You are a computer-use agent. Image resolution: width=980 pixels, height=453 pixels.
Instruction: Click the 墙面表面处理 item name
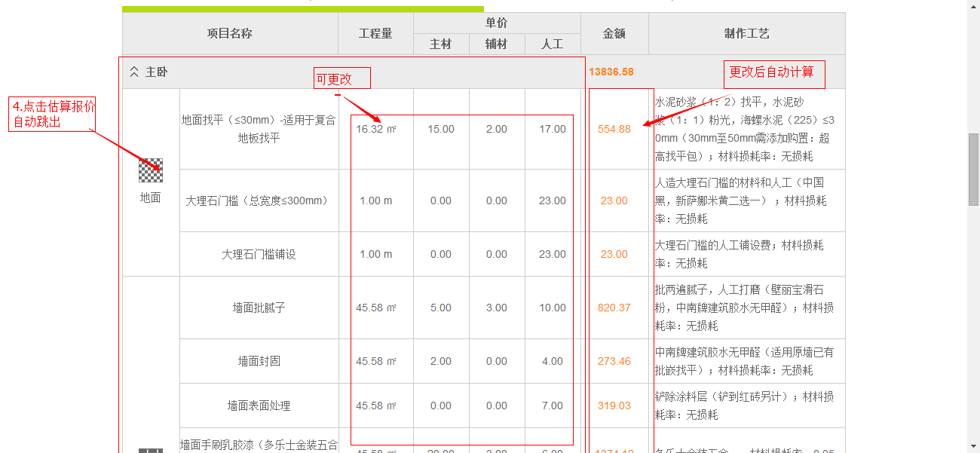pyautogui.click(x=259, y=406)
